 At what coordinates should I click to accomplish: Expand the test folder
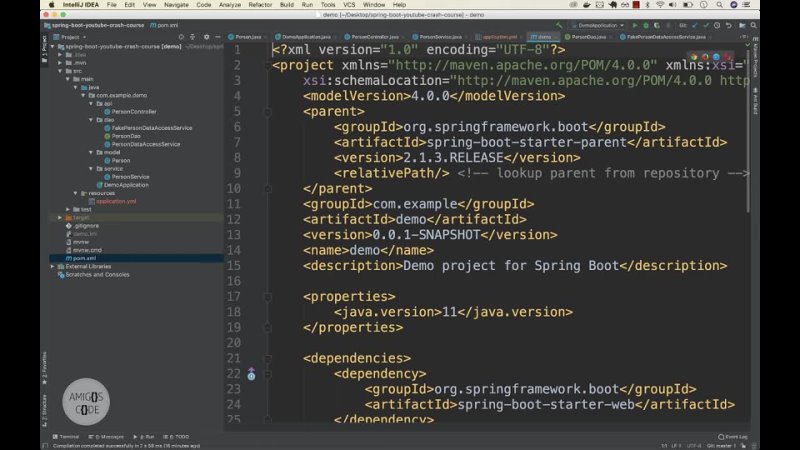click(x=68, y=209)
